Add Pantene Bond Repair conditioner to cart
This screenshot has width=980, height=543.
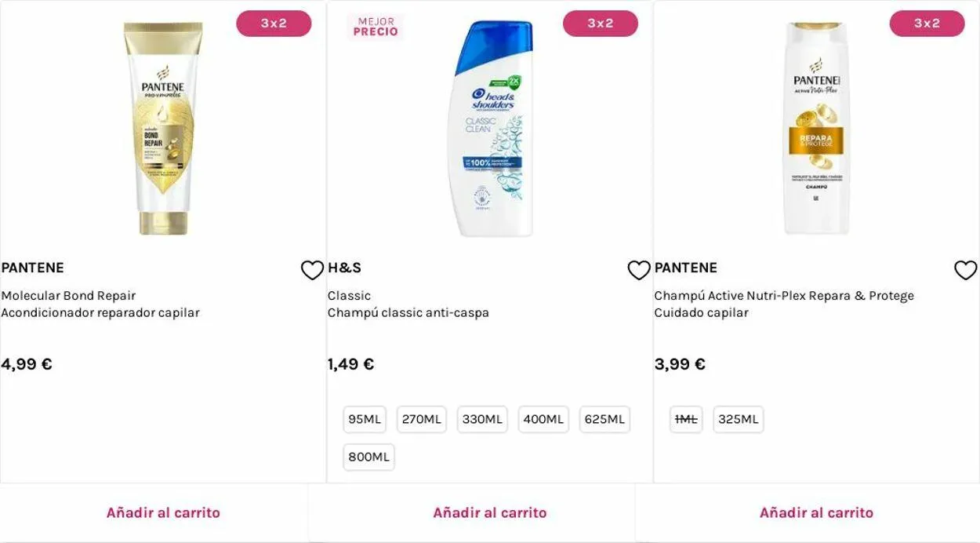coord(163,513)
